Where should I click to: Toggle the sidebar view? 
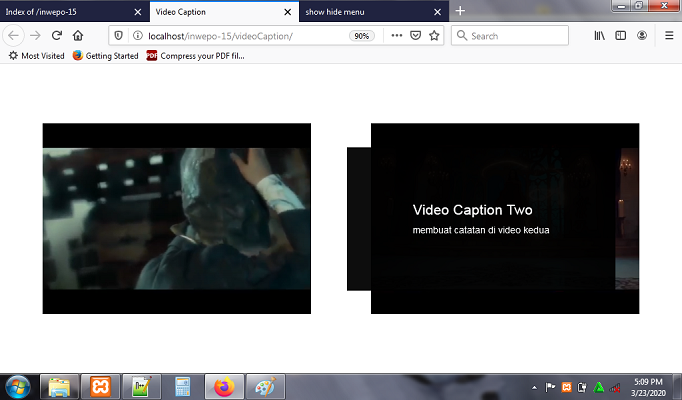[x=621, y=36]
